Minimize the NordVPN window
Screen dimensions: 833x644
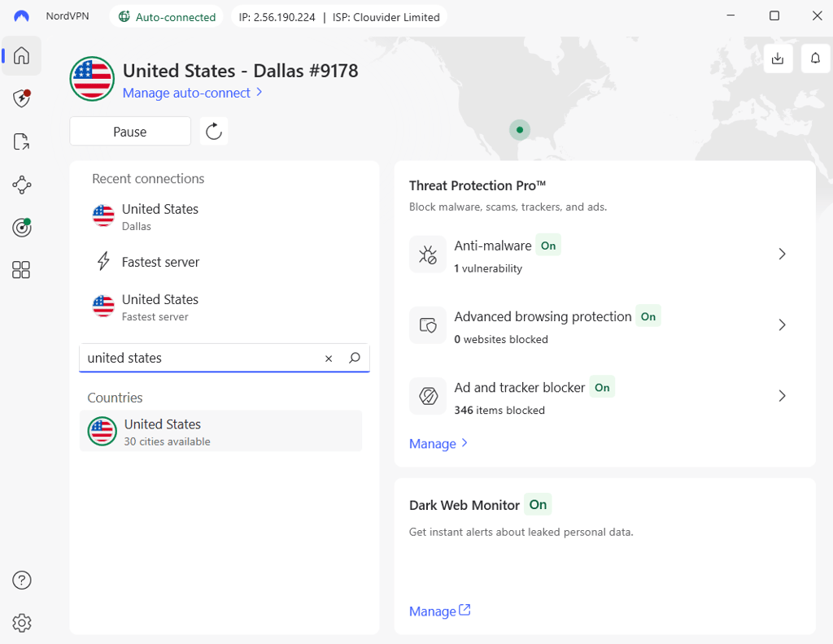(x=731, y=16)
